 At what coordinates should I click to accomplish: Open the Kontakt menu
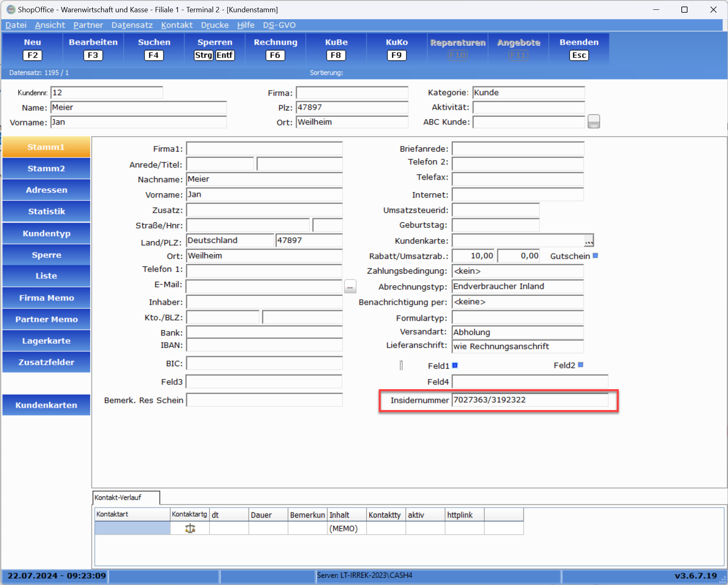[177, 25]
